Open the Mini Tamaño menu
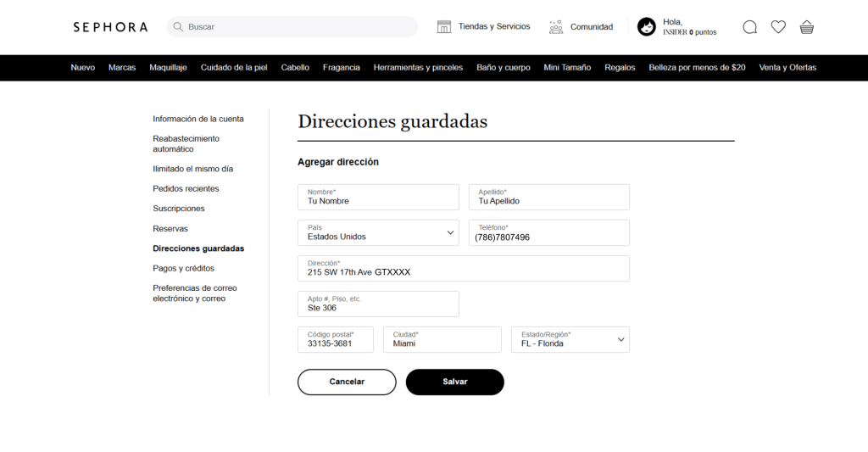Viewport: 868px width, 452px height. click(x=567, y=68)
